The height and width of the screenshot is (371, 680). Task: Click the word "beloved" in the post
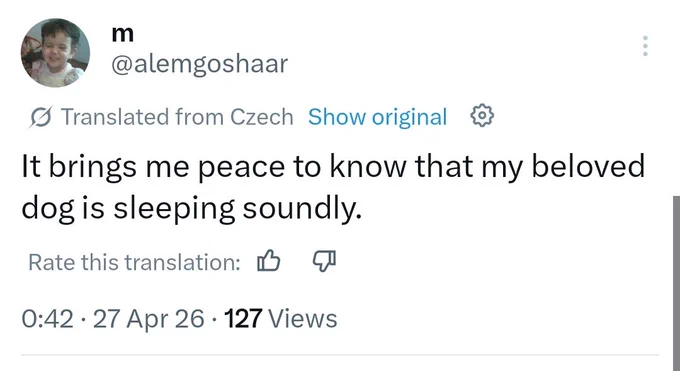pos(588,165)
